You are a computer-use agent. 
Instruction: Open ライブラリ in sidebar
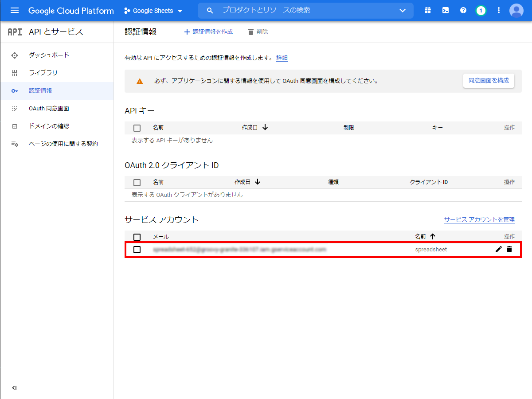43,73
